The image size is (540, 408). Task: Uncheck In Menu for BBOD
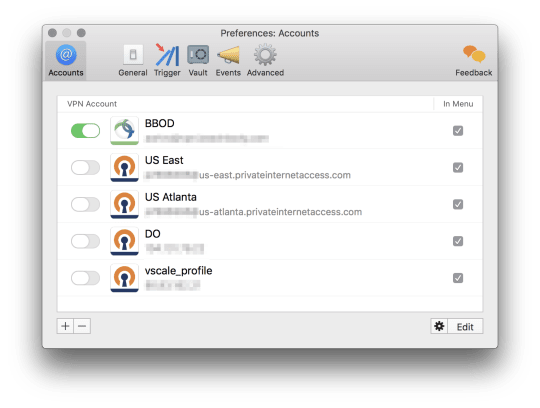458,131
